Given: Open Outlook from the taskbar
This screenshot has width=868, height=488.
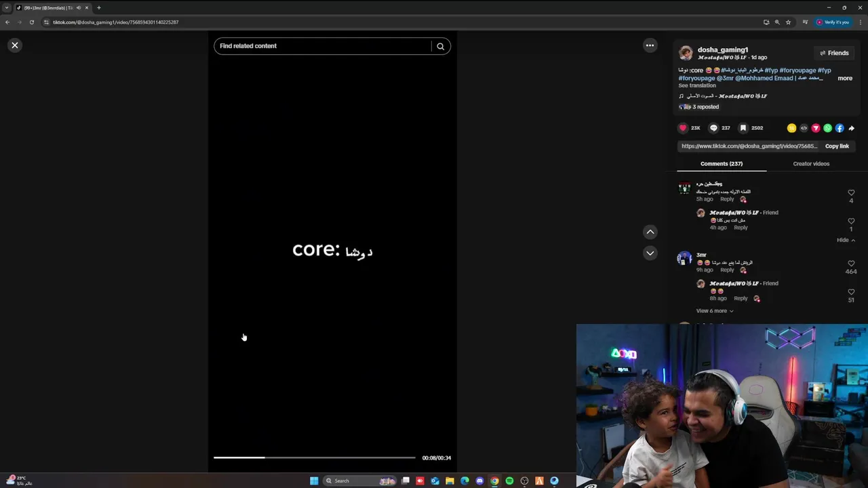Looking at the screenshot, I should pyautogui.click(x=435, y=481).
